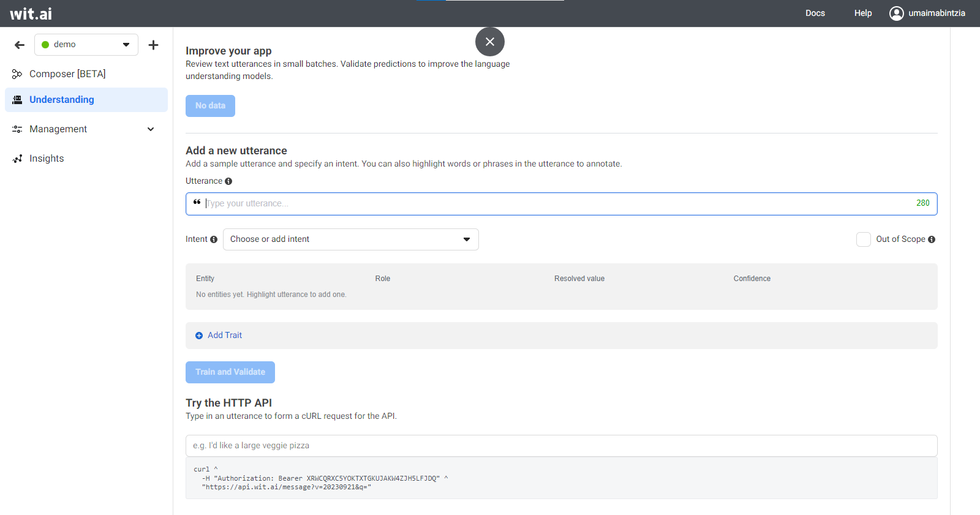Click the Add Trait plus icon
This screenshot has height=515, width=980.
click(x=199, y=336)
